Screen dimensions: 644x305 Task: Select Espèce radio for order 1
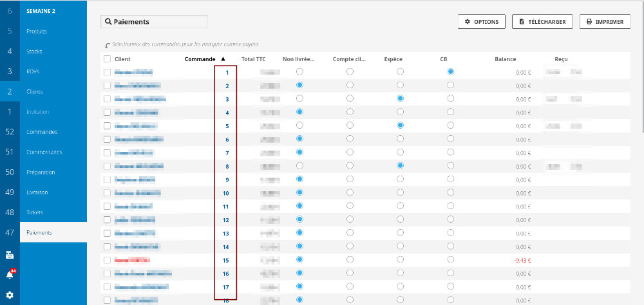tap(400, 71)
